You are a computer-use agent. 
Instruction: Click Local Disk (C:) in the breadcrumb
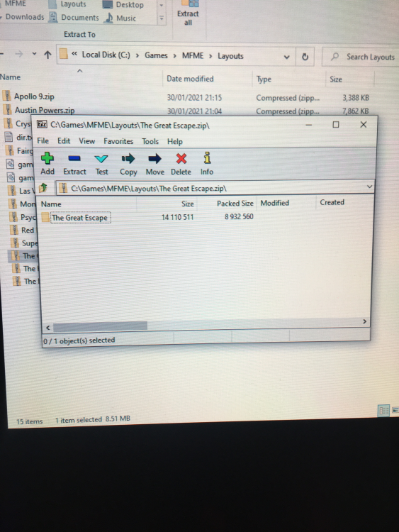[106, 55]
